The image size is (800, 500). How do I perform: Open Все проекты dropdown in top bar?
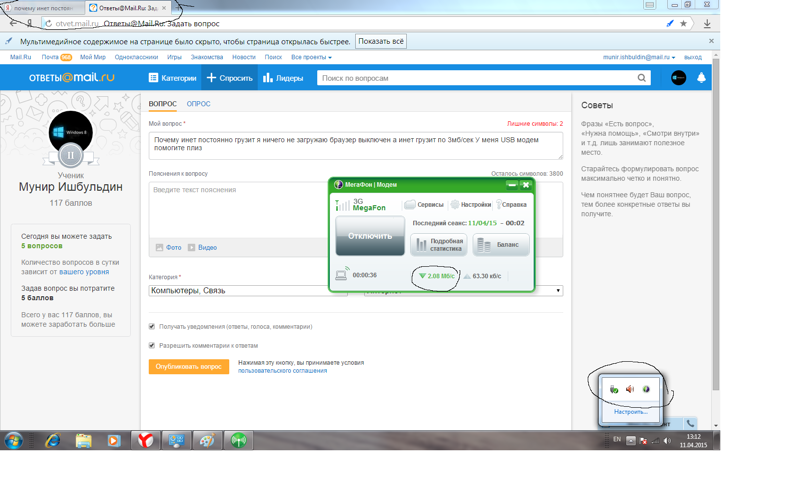point(311,57)
